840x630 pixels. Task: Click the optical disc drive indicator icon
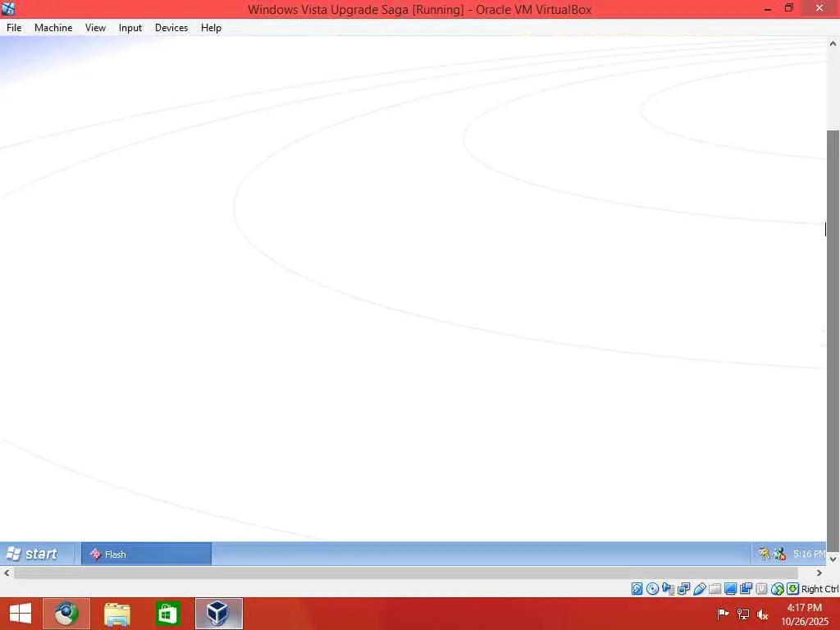click(652, 589)
